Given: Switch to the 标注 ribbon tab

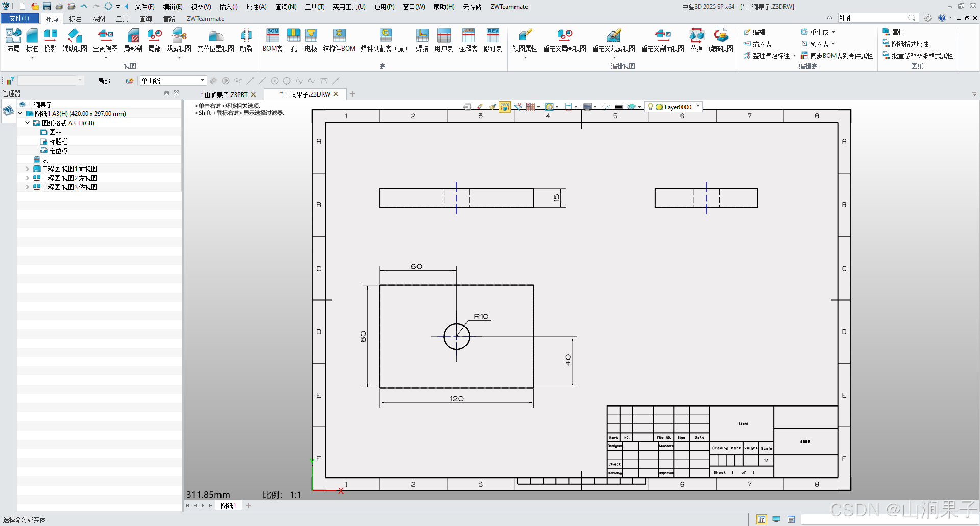Looking at the screenshot, I should tap(75, 19).
